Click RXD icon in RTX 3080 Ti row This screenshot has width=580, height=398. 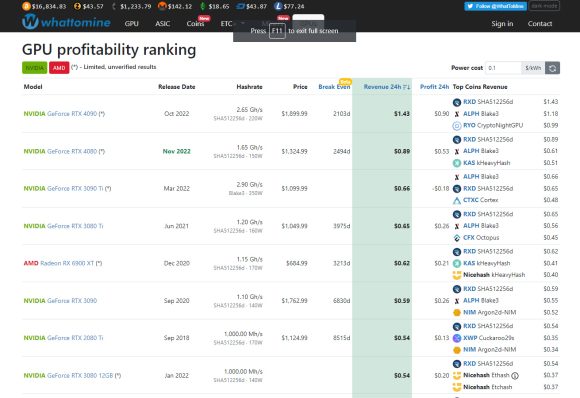[457, 214]
